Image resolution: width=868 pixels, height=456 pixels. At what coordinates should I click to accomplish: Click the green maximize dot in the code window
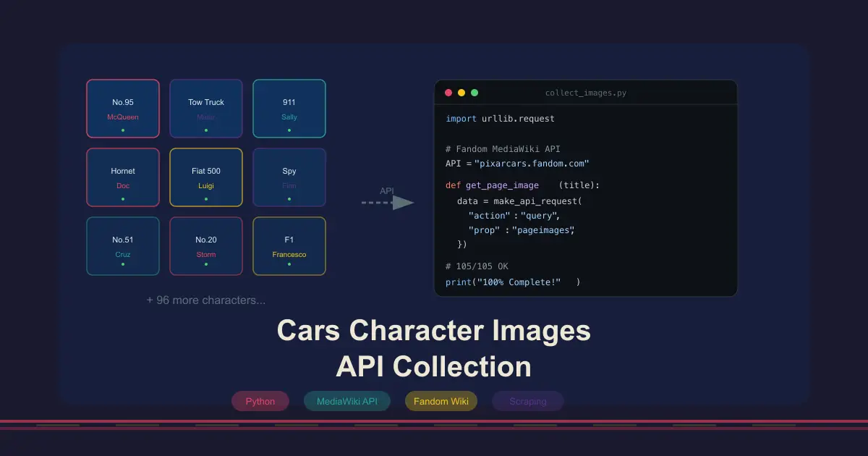click(x=475, y=93)
